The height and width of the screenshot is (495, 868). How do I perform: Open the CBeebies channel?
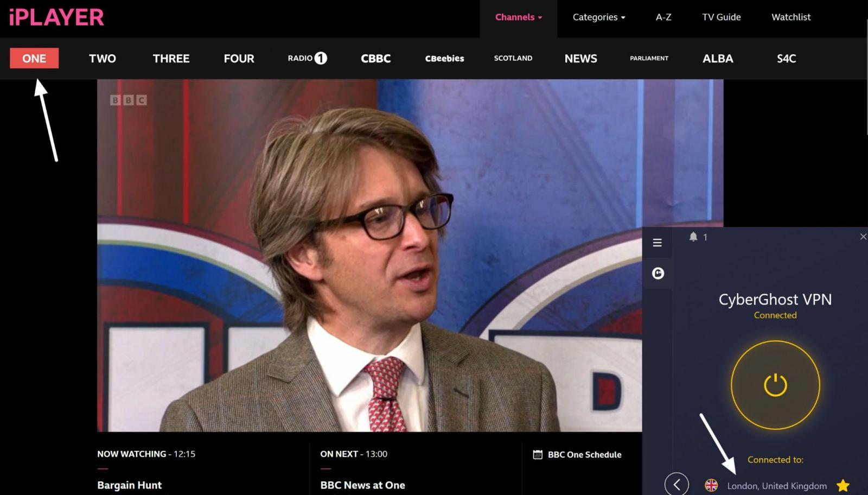444,58
